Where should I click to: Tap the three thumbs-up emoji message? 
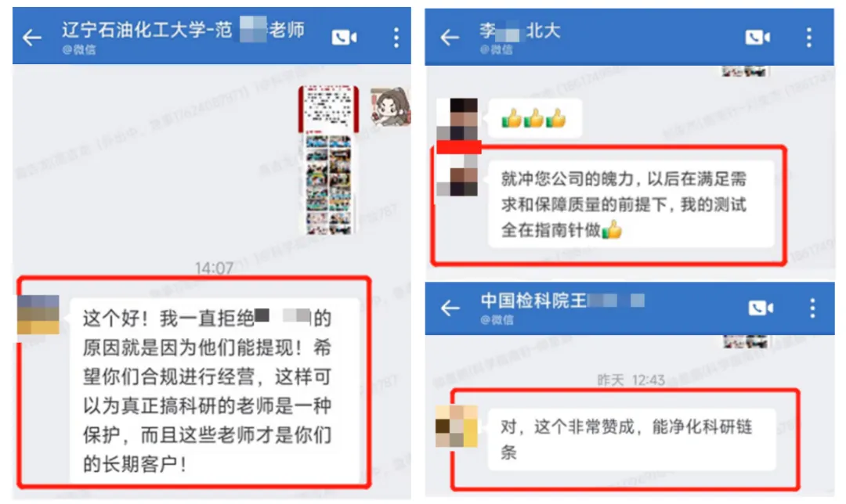point(535,119)
